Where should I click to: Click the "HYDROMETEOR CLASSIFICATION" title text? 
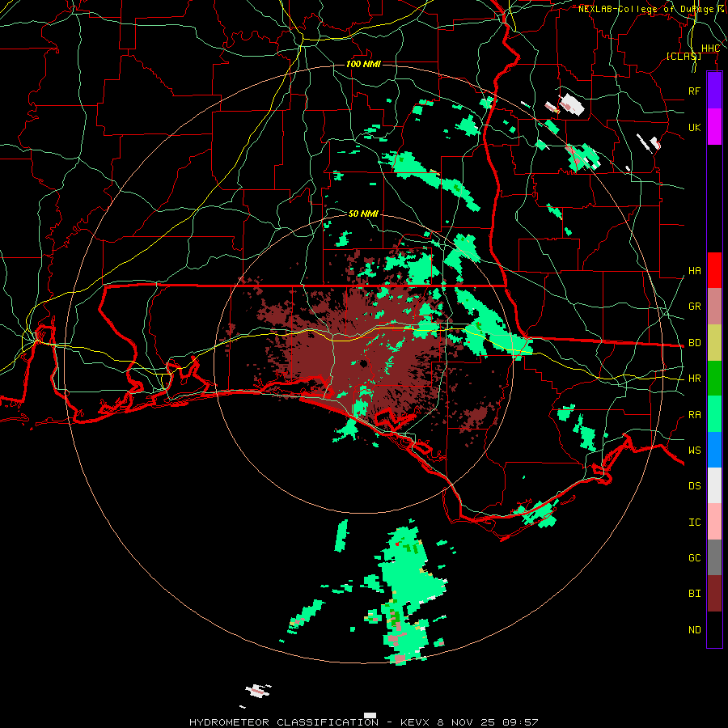284,722
